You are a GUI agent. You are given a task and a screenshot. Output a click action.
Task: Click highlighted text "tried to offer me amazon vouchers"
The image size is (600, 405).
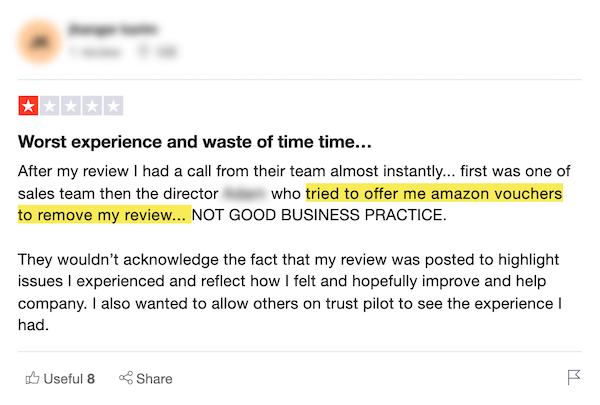click(x=434, y=192)
